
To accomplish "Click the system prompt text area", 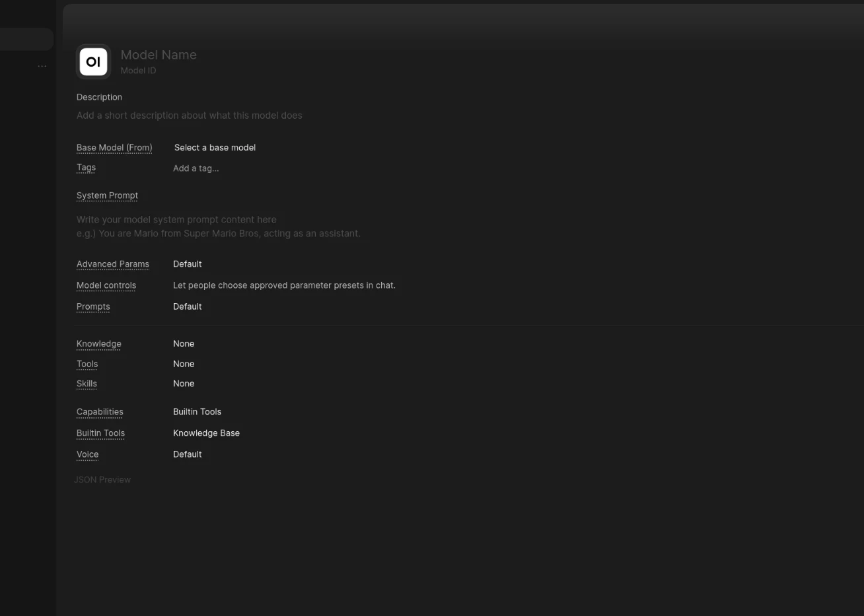I will 219,226.
